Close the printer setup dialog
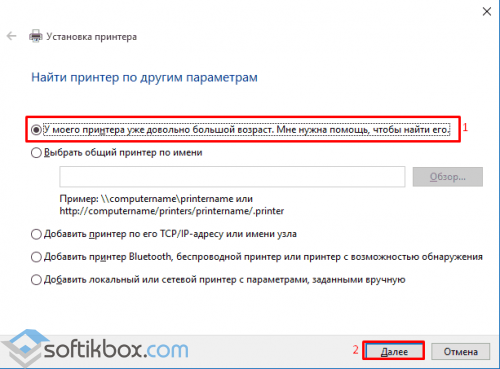 (x=487, y=12)
